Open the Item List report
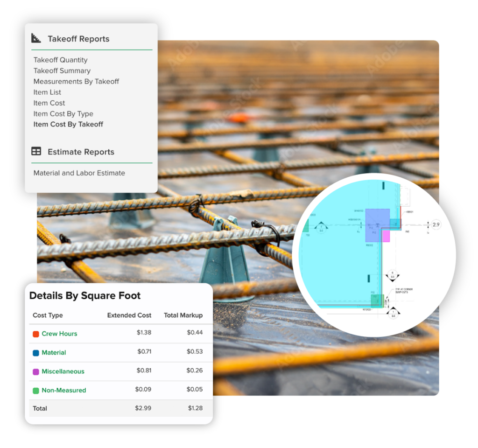This screenshot has height=448, width=478. point(47,92)
